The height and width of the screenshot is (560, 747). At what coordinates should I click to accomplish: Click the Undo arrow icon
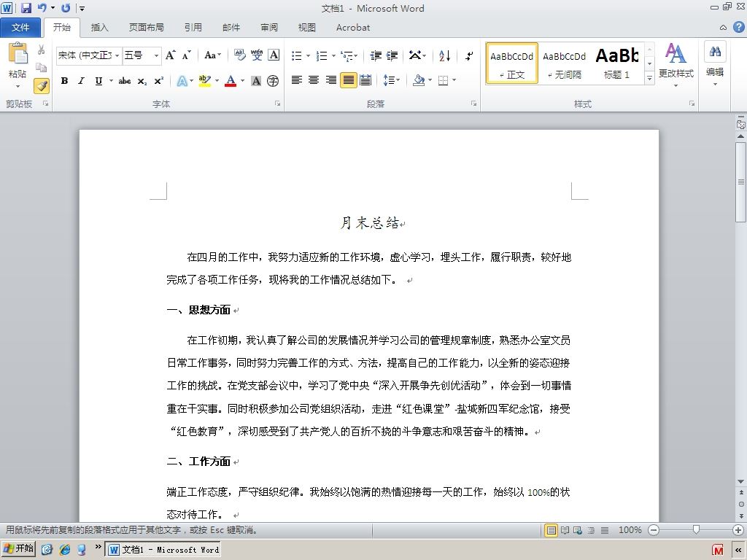pyautogui.click(x=42, y=8)
